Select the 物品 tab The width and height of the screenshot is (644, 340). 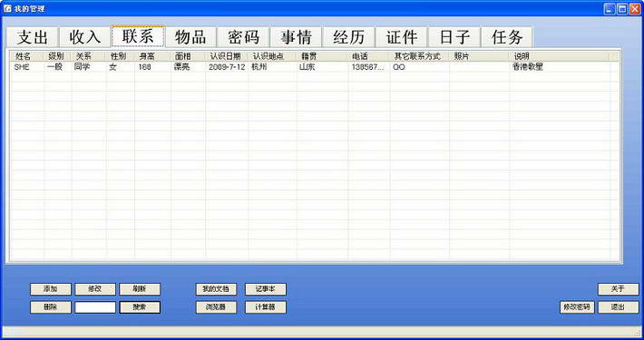pyautogui.click(x=190, y=37)
